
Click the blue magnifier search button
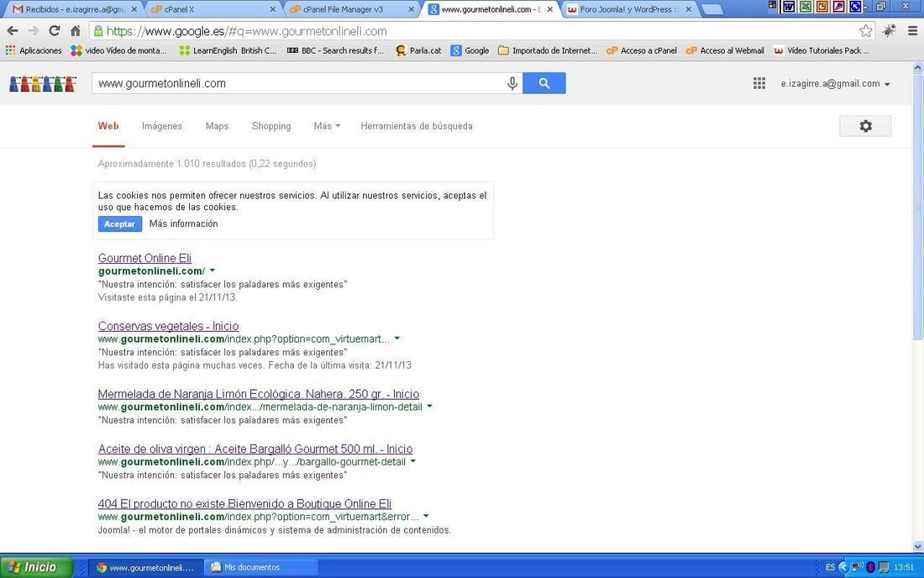tap(544, 83)
